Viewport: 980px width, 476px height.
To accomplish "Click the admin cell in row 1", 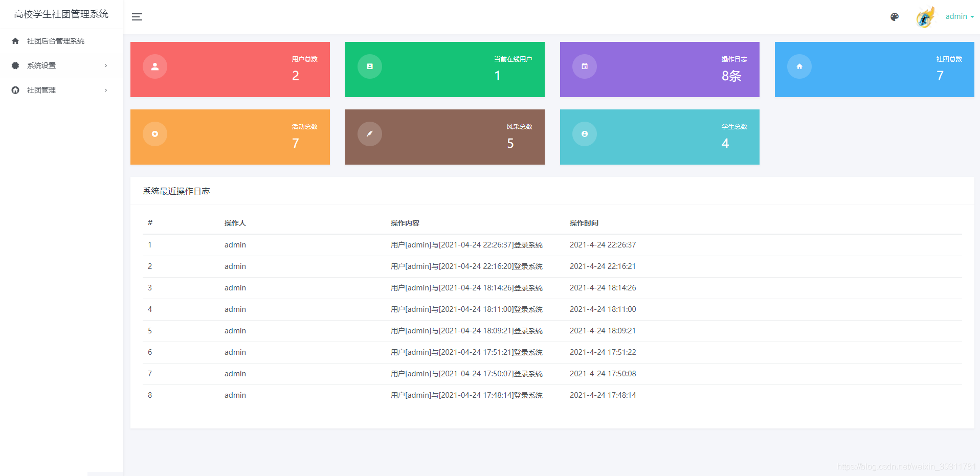I will 235,245.
